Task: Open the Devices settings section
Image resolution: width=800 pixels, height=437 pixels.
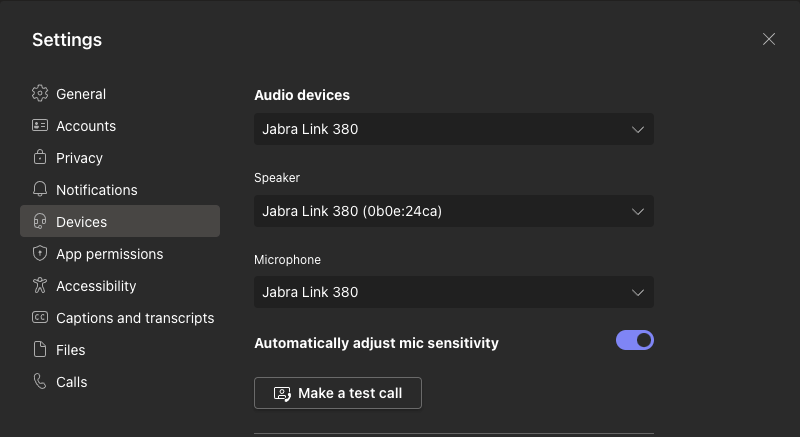Action: pyautogui.click(x=120, y=221)
